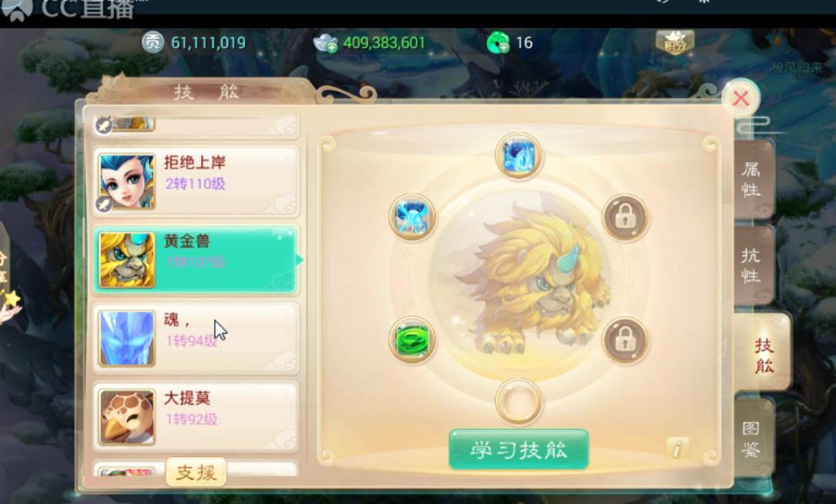Image resolution: width=836 pixels, height=504 pixels.
Task: Tap the lower right locked skill slot
Action: [625, 340]
